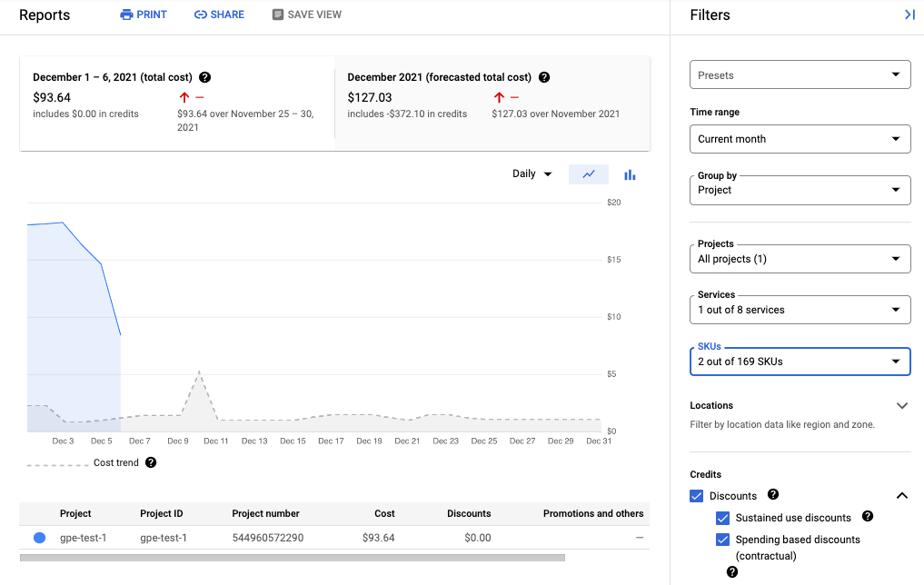Screen dimensions: 924x585
Task: Open help next to Discounts label
Action: coord(772,495)
